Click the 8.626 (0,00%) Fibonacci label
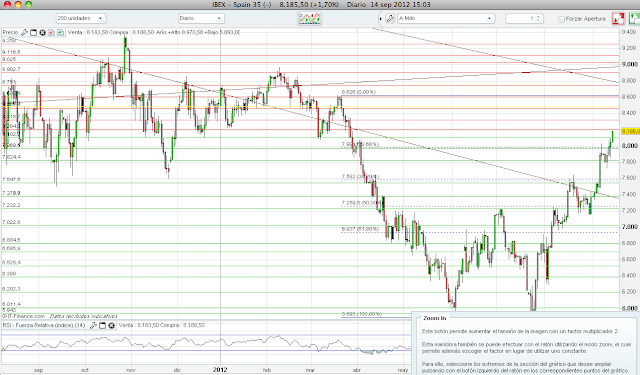 click(x=358, y=92)
